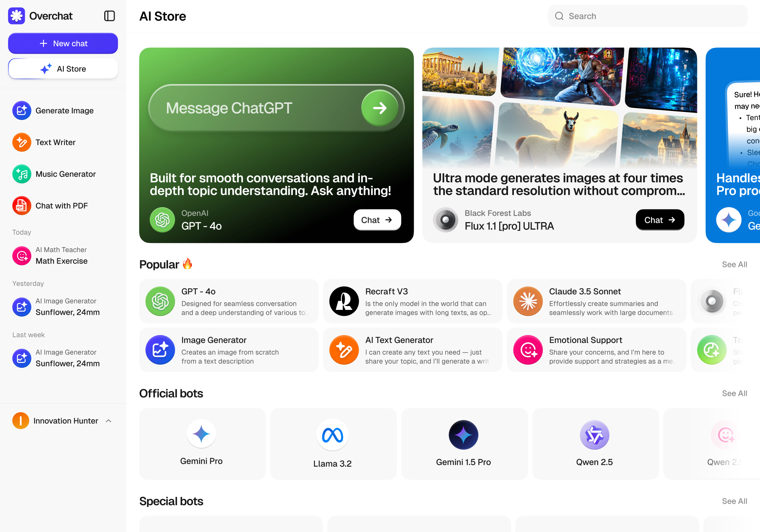Click See All for Popular section

coord(735,265)
